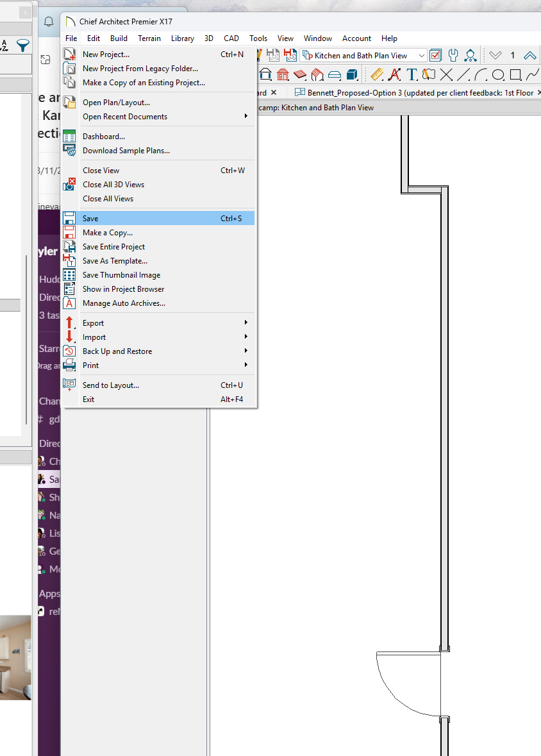Select the circle drawing tool
Image resolution: width=541 pixels, height=756 pixels.
pos(498,74)
